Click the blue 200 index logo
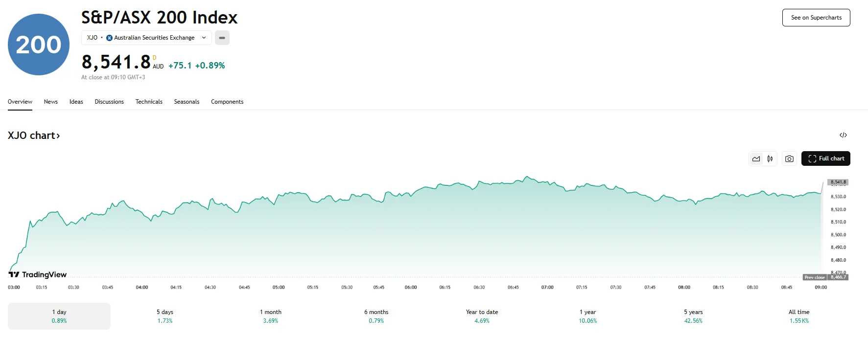 click(x=38, y=44)
